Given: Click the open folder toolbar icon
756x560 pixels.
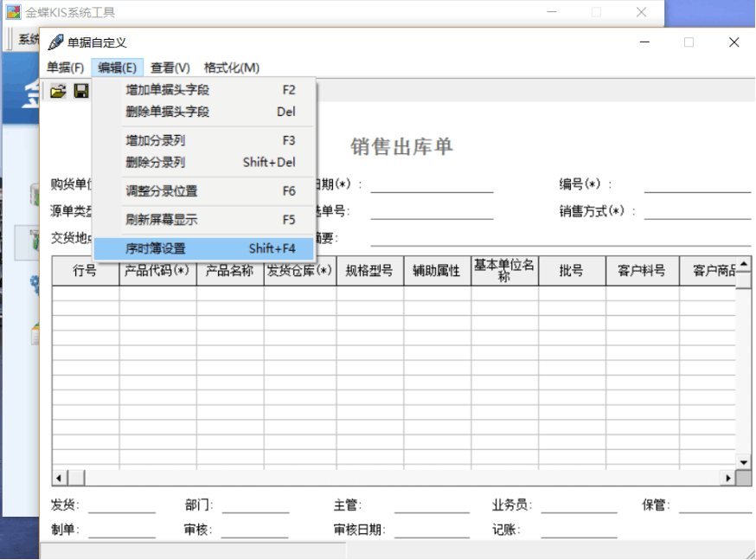Looking at the screenshot, I should point(58,91).
